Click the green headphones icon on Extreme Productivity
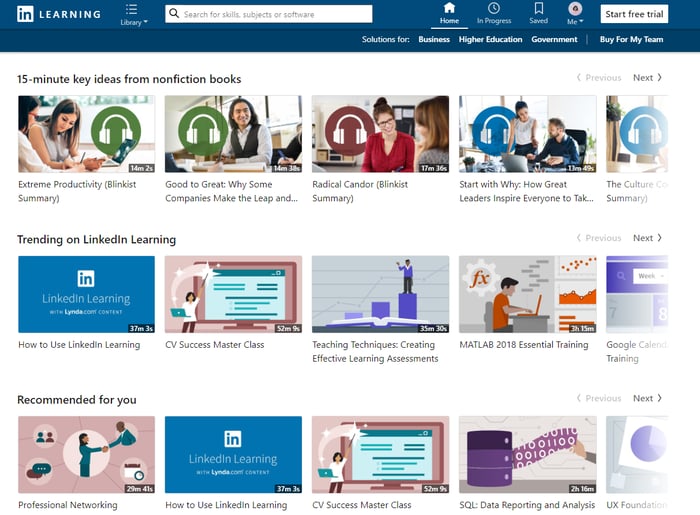The image size is (700, 515). click(x=116, y=131)
